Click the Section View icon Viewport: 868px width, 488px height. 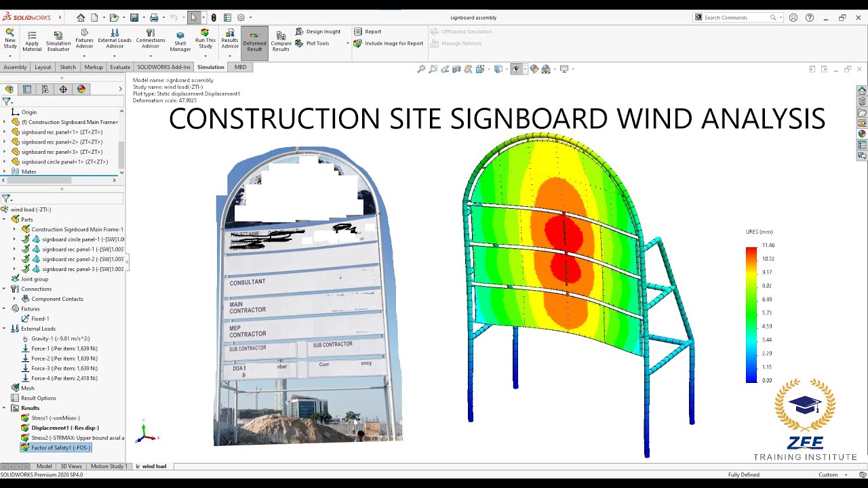click(x=456, y=69)
